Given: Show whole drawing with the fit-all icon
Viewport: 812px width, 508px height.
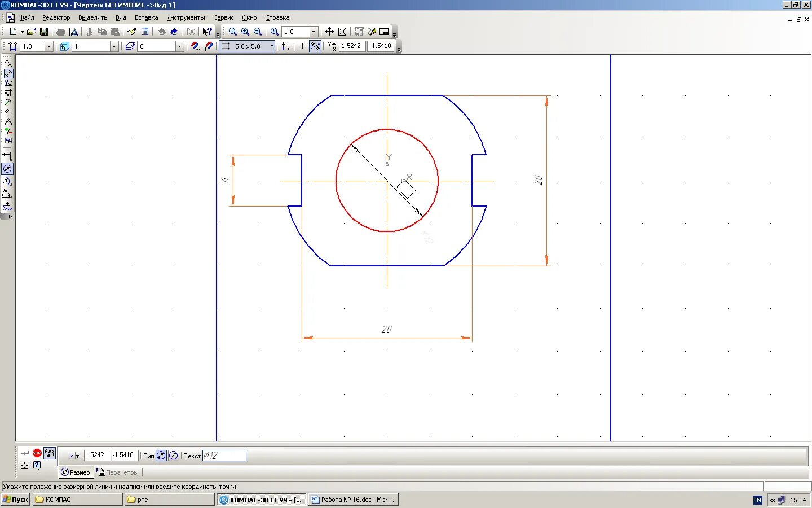Looking at the screenshot, I should [x=342, y=32].
